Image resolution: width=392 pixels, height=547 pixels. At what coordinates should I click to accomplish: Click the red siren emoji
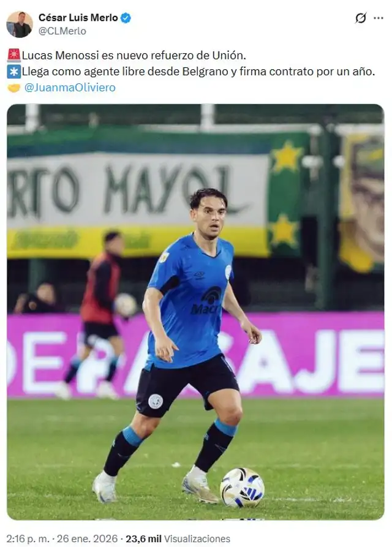(14, 55)
